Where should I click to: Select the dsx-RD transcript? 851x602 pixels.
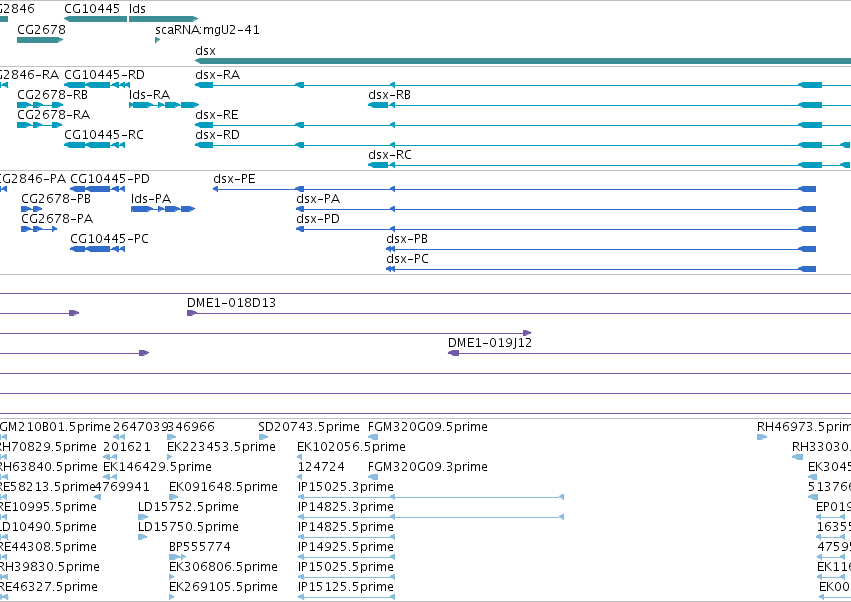click(523, 145)
